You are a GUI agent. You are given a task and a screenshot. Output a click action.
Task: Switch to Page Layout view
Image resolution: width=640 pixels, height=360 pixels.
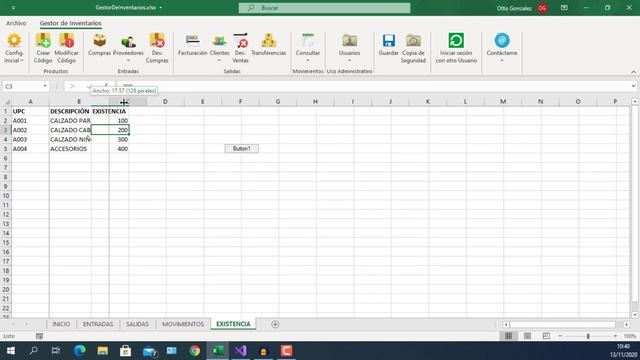click(x=527, y=336)
